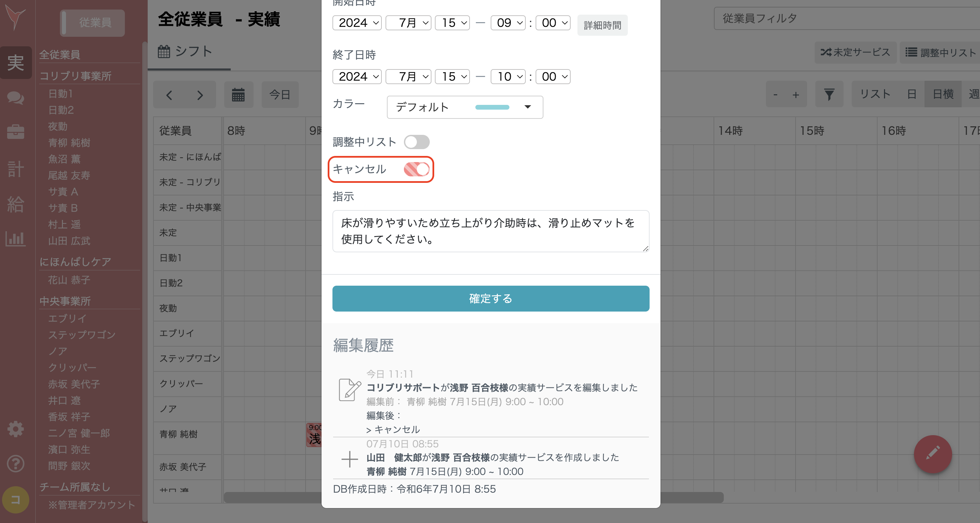
Task: Open the filter icon above the schedule
Action: click(829, 94)
